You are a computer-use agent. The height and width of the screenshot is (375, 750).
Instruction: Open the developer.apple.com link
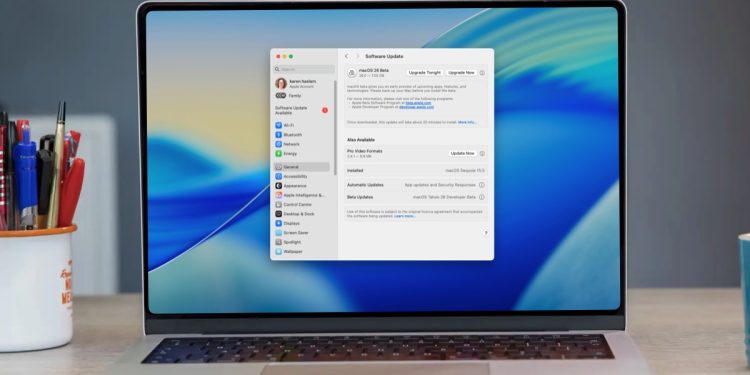coord(417,107)
